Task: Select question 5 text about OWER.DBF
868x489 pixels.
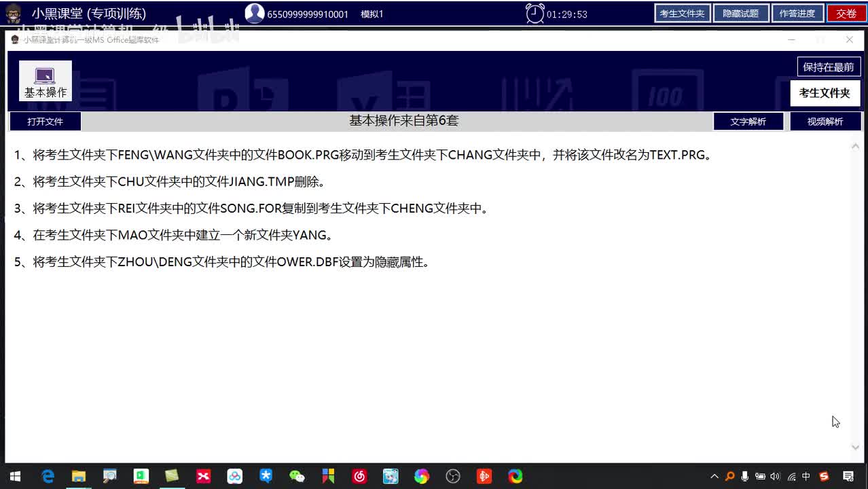Action: 221,262
